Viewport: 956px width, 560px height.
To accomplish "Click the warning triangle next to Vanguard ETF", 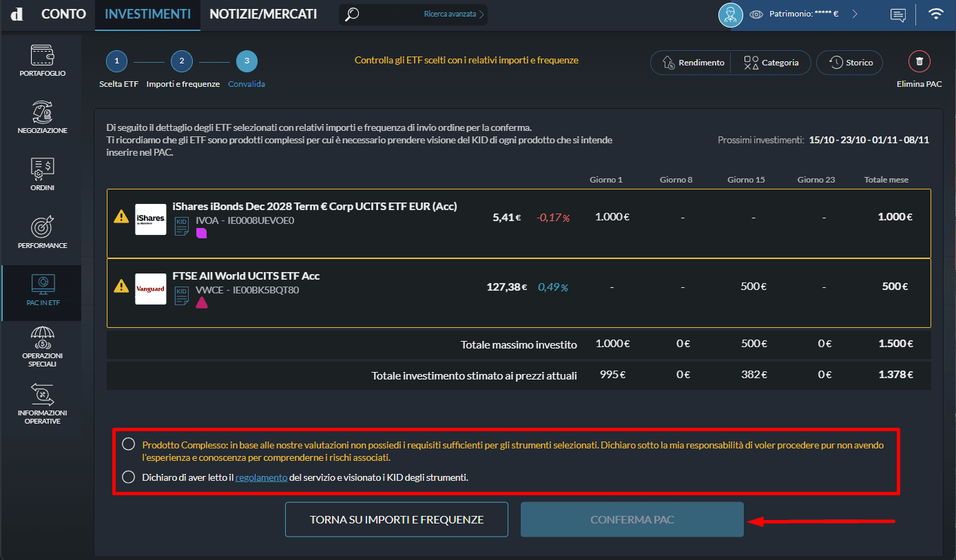I will (x=122, y=287).
